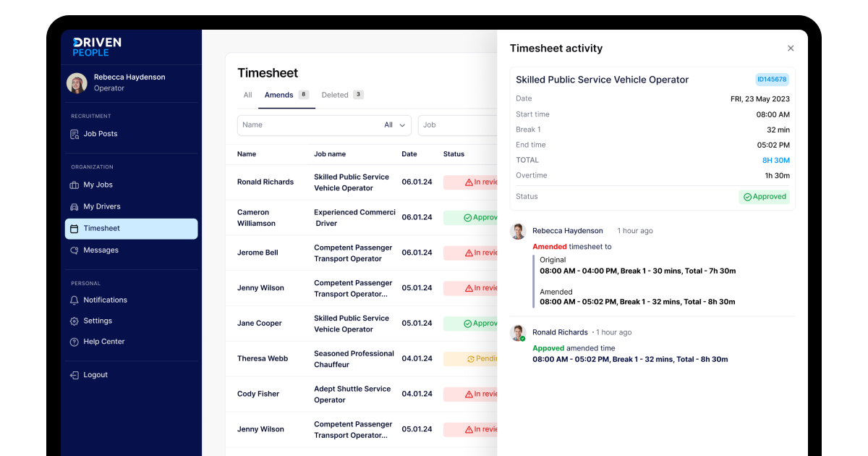
Task: Click the Approved check icon for Cameron Williamson
Action: tap(467, 218)
